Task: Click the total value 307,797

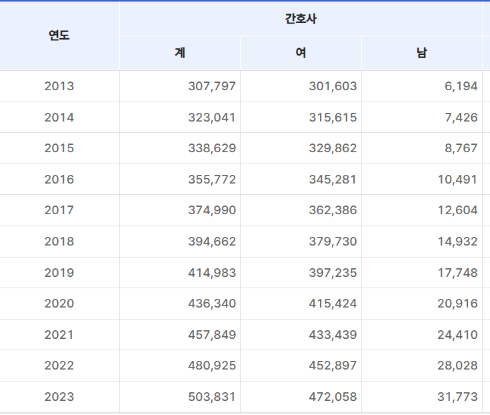Action: pos(212,86)
